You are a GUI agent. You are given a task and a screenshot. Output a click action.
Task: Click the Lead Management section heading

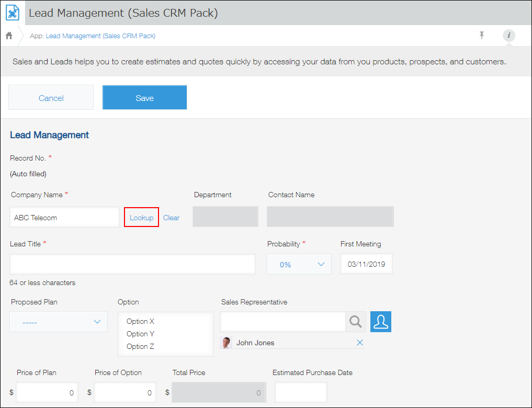pos(49,135)
